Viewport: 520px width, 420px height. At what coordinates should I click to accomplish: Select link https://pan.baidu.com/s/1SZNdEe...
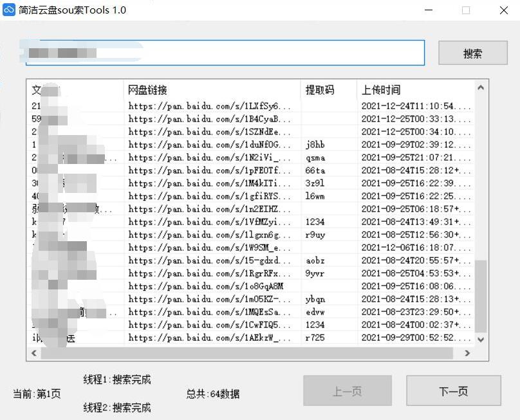(209, 132)
